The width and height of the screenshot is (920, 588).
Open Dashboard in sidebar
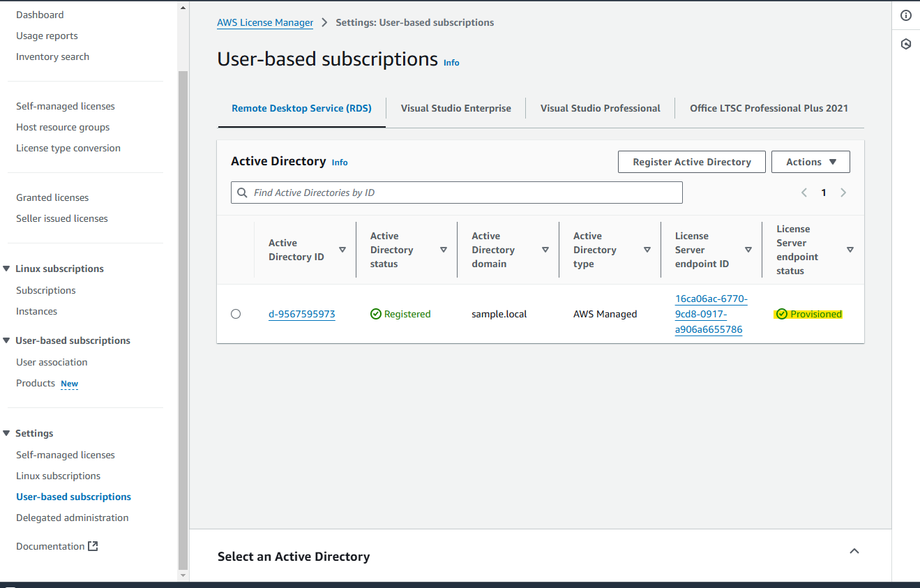40,15
